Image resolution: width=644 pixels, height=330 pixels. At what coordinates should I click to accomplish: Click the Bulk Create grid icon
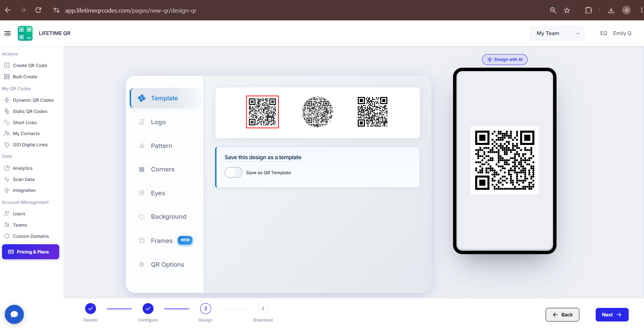click(x=7, y=77)
